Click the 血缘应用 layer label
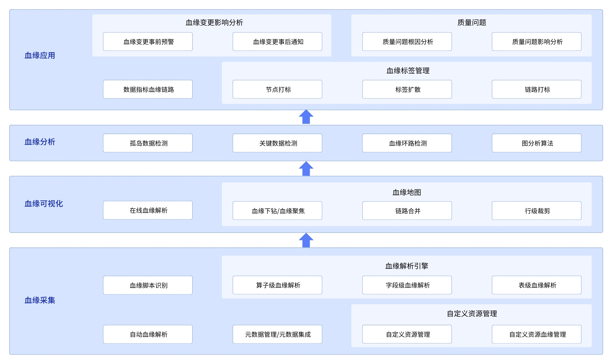 [40, 56]
